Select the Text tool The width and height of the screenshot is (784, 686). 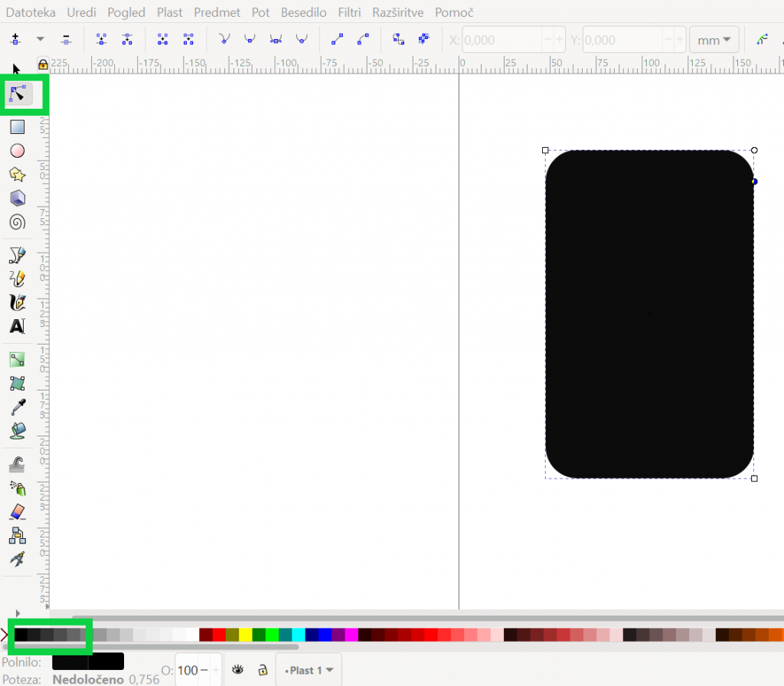pyautogui.click(x=18, y=326)
